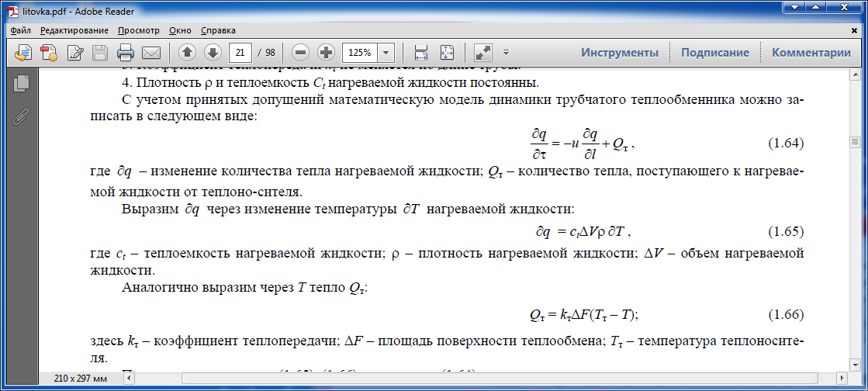
Task: Go to previous page up arrow
Action: click(188, 54)
